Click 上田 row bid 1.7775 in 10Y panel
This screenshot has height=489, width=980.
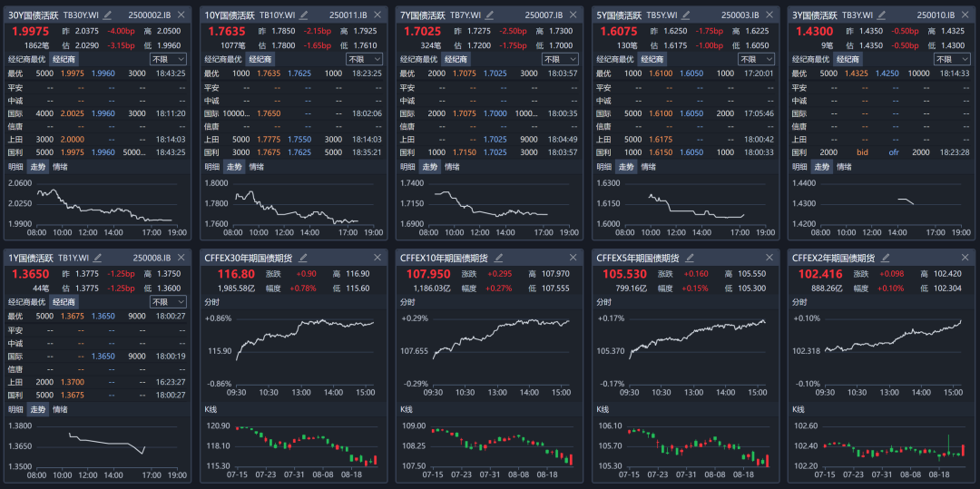[268, 140]
